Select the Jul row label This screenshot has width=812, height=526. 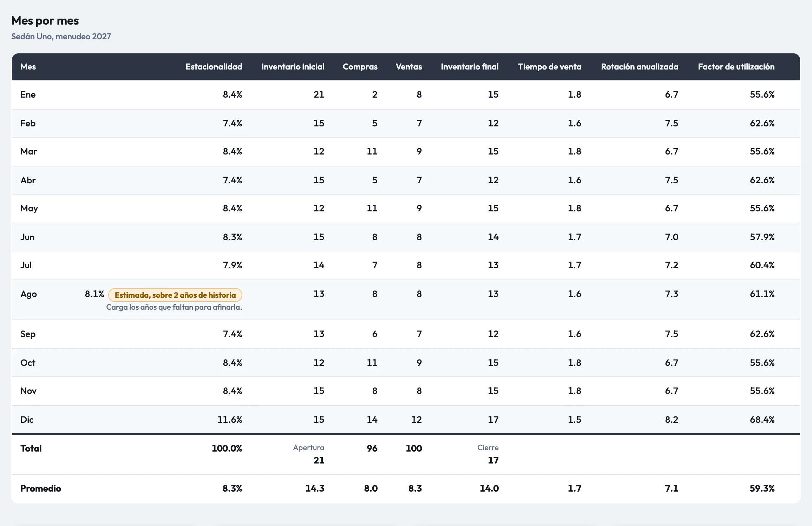click(26, 265)
